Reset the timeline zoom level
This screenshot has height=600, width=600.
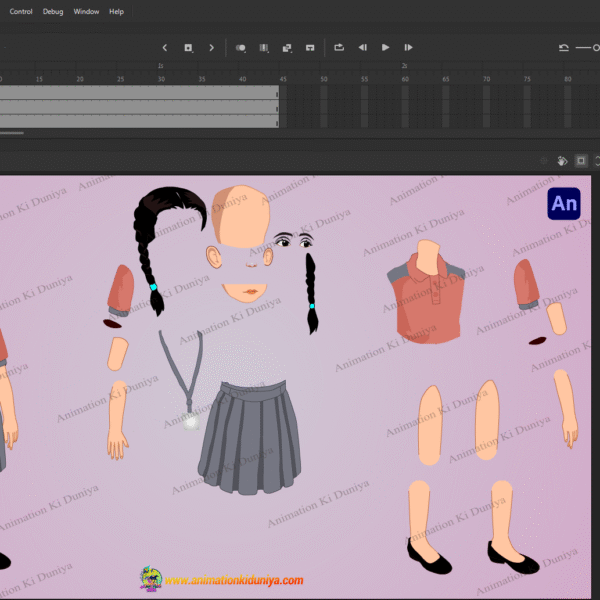tap(564, 48)
